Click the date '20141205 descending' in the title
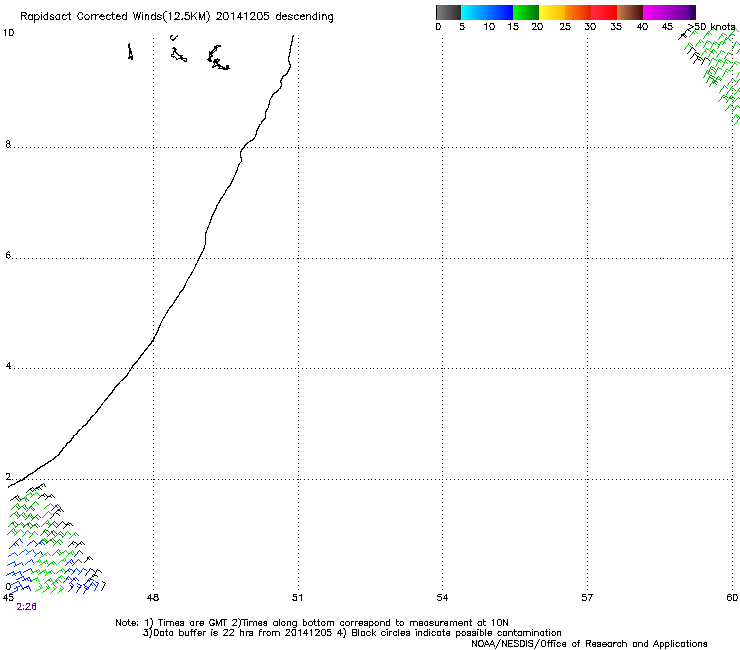 275,17
